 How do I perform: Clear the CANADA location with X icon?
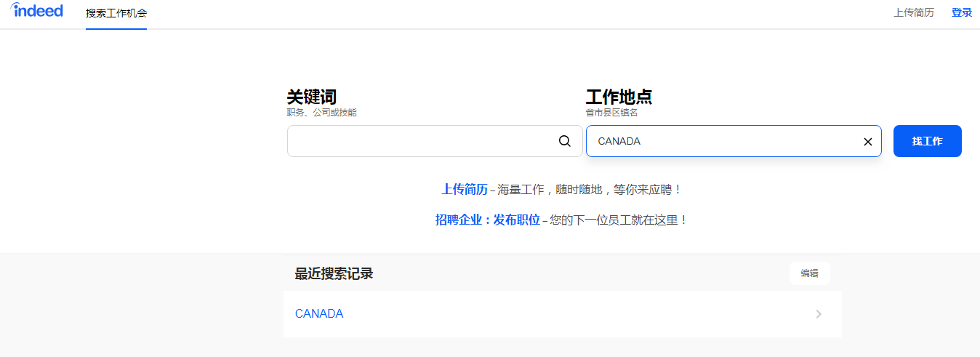coord(867,142)
